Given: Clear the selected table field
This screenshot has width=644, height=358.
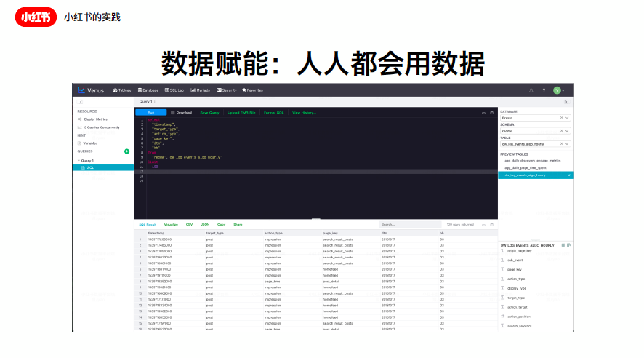Looking at the screenshot, I should pos(561,144).
